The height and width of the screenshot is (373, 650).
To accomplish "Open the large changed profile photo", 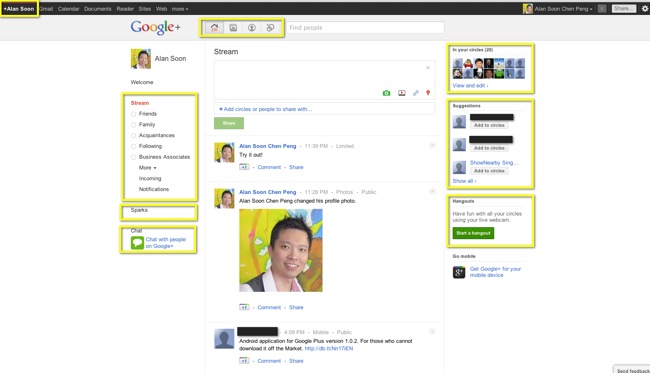I will [281, 250].
